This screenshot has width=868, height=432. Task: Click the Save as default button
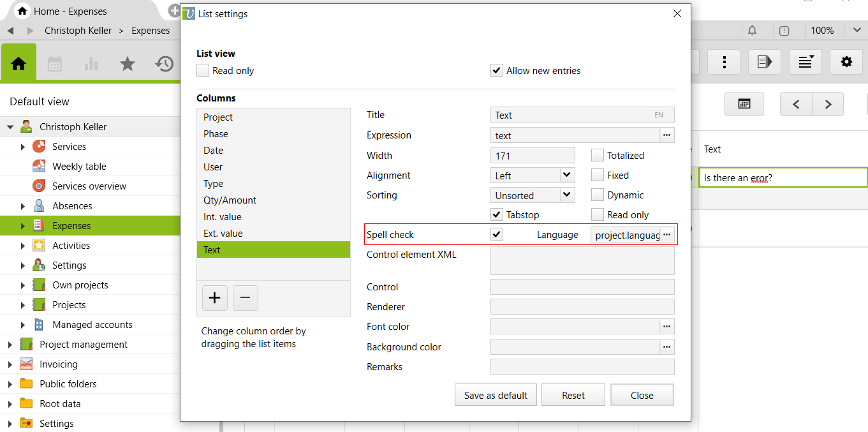[496, 395]
